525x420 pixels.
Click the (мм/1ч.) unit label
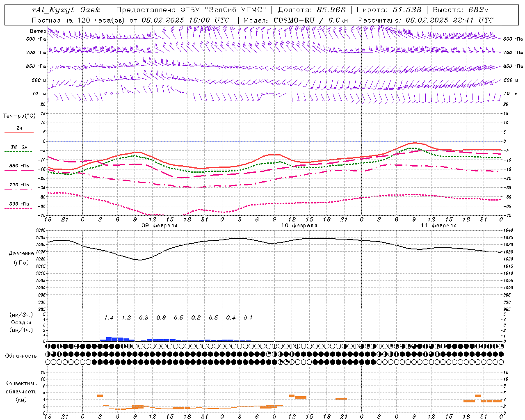pyautogui.click(x=21, y=330)
